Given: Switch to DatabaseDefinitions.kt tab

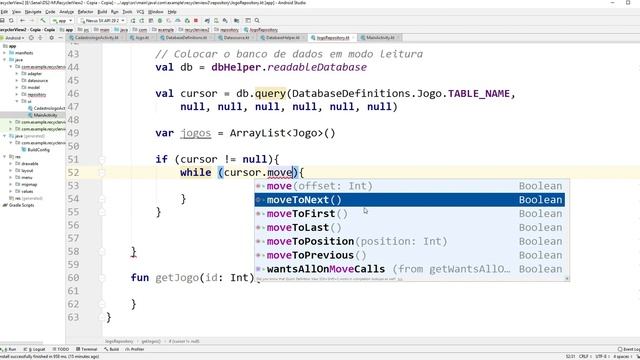Looking at the screenshot, I should pyautogui.click(x=186, y=38).
